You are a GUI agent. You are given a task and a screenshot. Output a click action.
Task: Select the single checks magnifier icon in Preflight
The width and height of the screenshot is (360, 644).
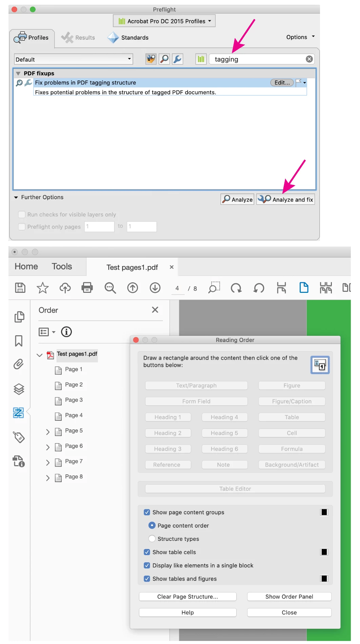pos(164,59)
